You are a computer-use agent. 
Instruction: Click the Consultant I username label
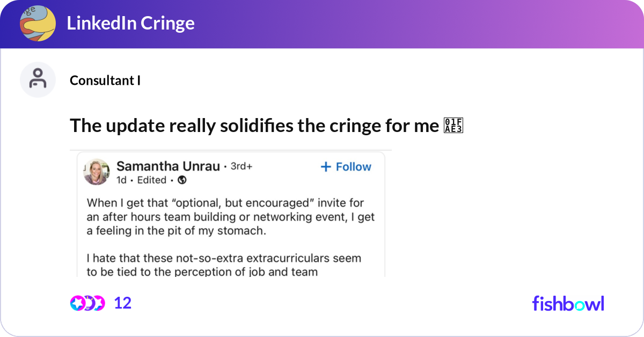point(105,80)
